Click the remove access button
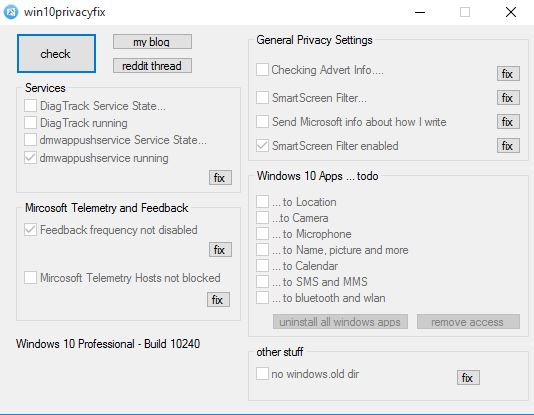Viewport: 534px width, 415px height. click(x=468, y=321)
